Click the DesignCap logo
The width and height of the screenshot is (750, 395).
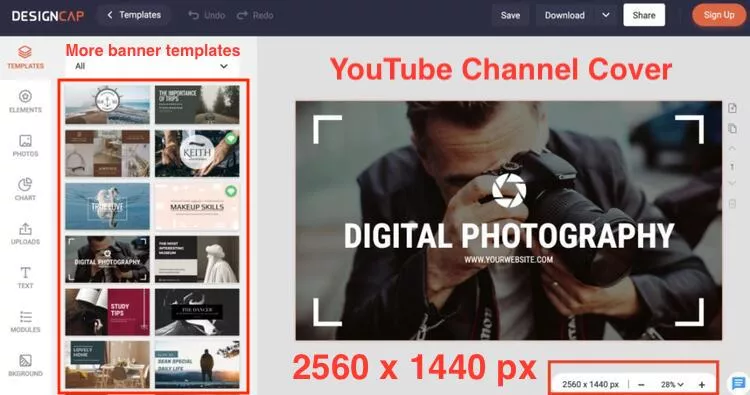click(x=48, y=16)
